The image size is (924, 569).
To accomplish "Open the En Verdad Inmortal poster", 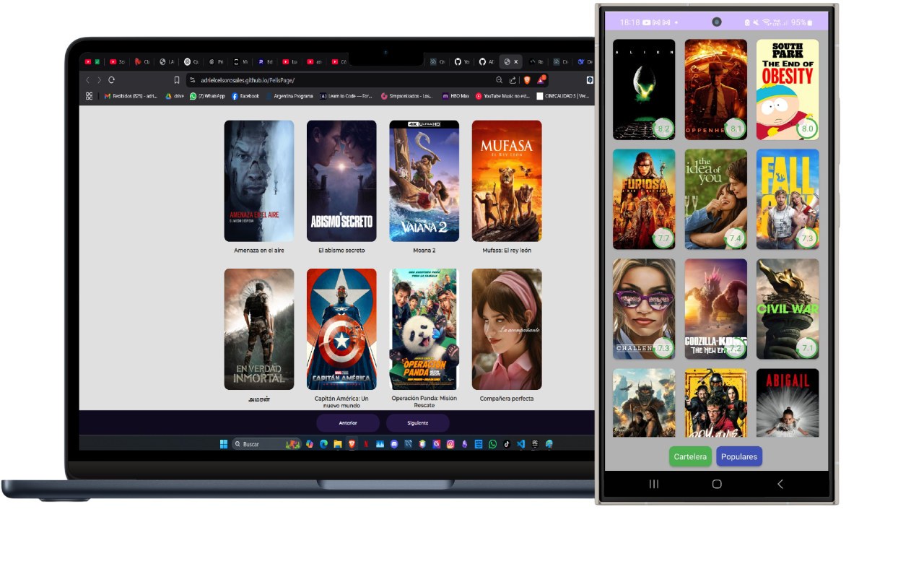I will 259,329.
